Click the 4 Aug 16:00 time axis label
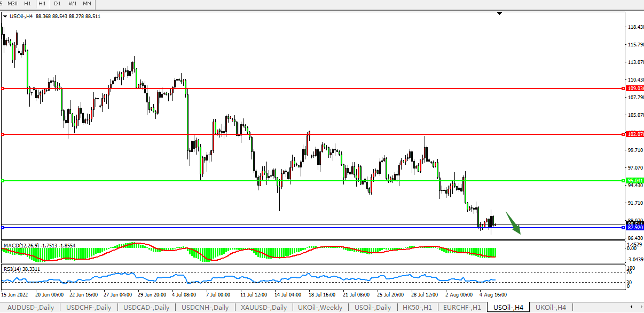 (492, 294)
